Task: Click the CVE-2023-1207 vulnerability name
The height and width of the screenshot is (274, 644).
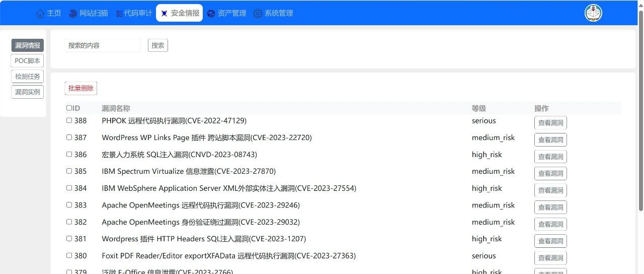Action: (204, 239)
